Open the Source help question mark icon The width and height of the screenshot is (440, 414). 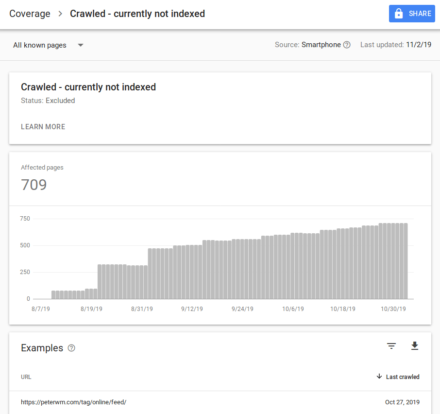tap(347, 45)
